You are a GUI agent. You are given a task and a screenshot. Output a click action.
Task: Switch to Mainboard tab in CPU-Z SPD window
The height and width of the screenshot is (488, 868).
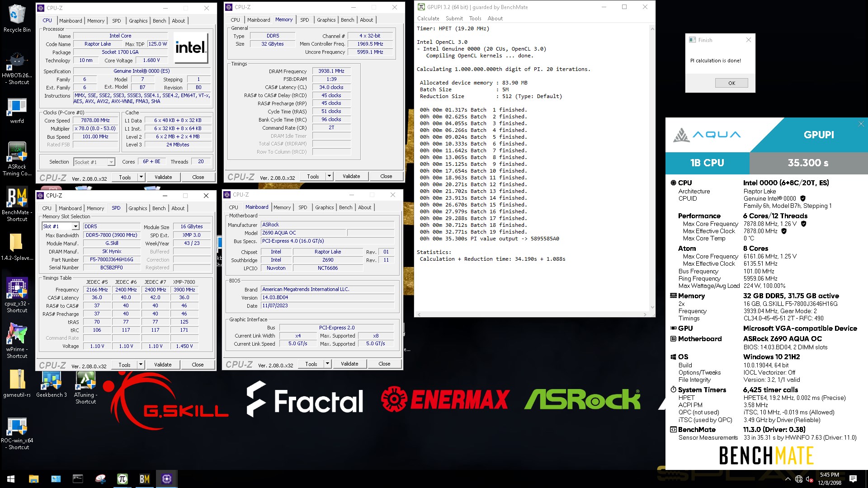70,208
